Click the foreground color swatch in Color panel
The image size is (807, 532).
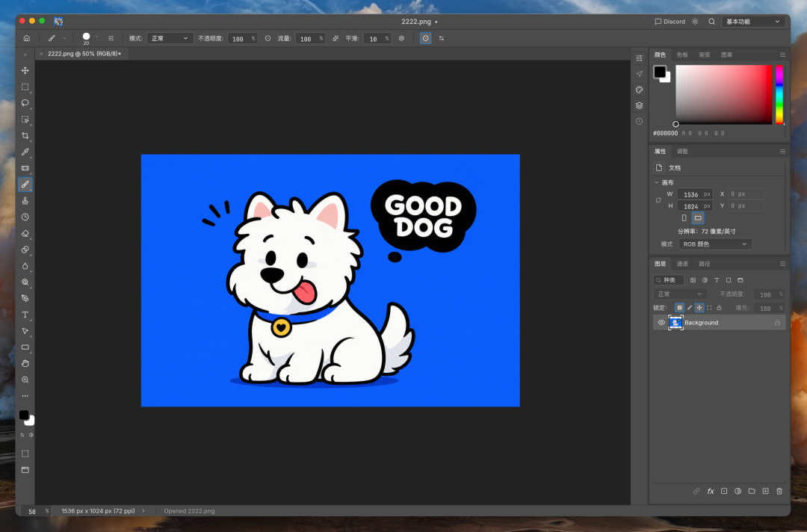[659, 72]
